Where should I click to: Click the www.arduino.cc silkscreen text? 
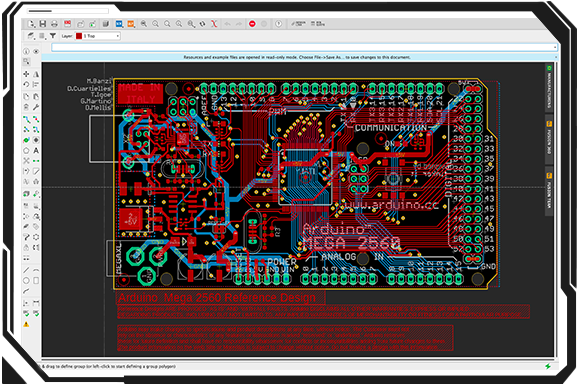(392, 205)
